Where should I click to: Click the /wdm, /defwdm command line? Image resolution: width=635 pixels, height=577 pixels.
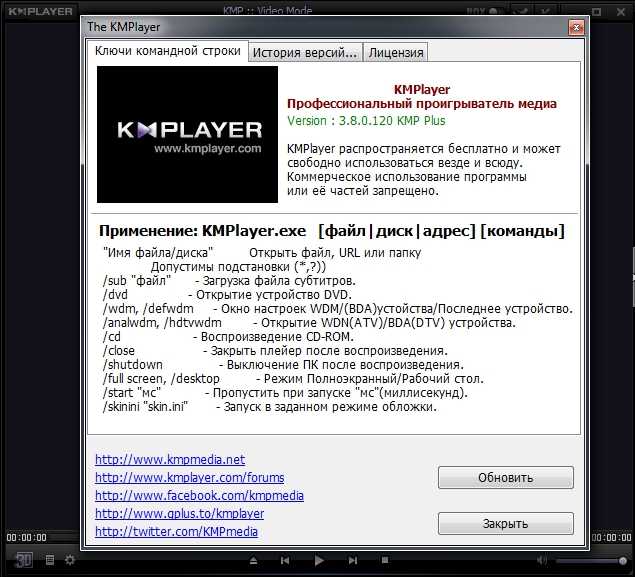pyautogui.click(x=338, y=309)
